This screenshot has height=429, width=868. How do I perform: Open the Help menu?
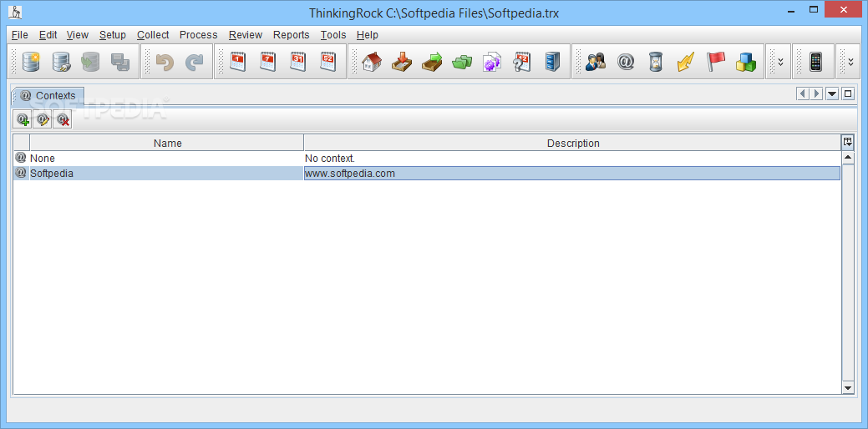pos(367,35)
